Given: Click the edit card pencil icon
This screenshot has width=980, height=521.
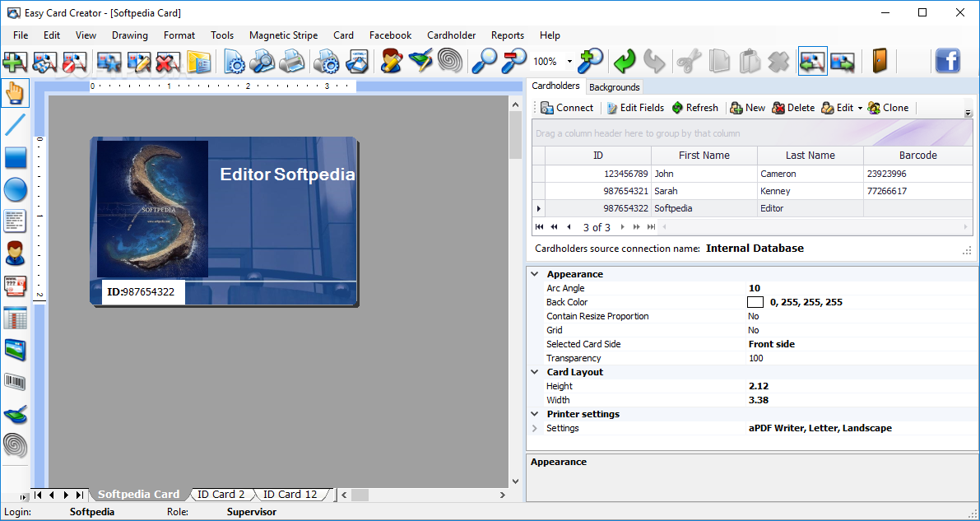Looking at the screenshot, I should point(139,61).
